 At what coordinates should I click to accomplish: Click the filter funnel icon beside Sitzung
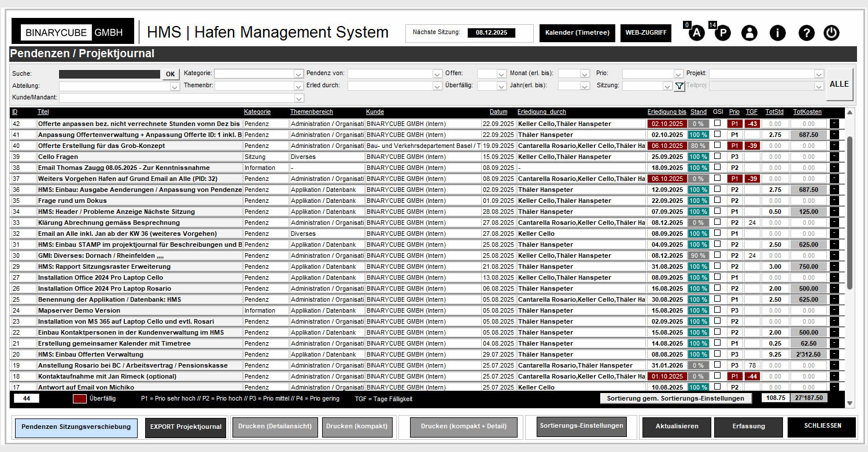pos(679,86)
